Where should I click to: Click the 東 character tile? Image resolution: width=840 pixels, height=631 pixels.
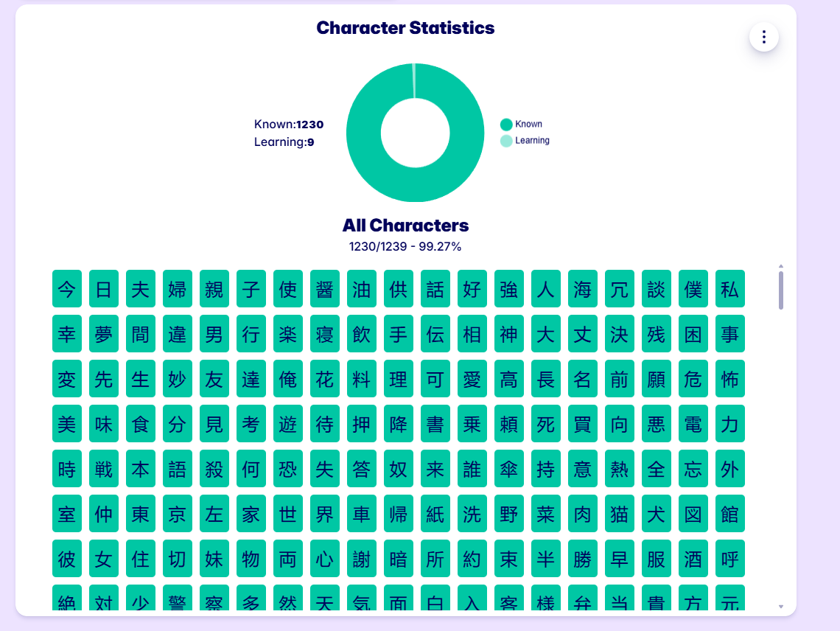click(x=141, y=514)
